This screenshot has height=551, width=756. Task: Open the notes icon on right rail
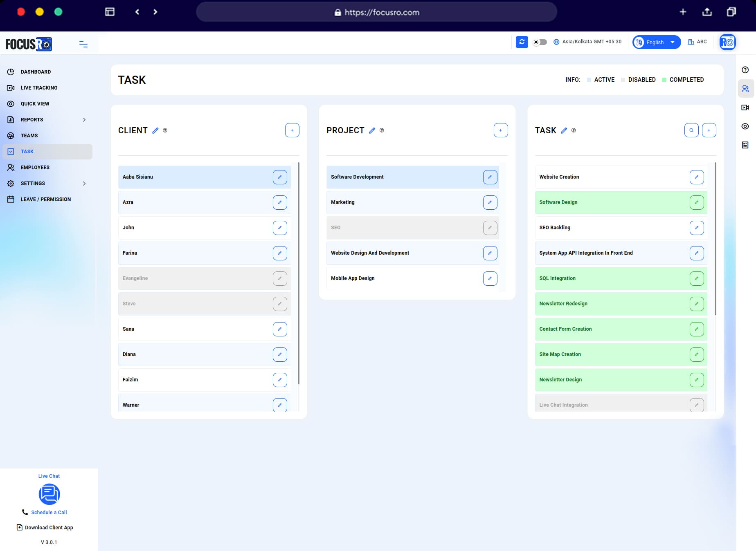[745, 145]
